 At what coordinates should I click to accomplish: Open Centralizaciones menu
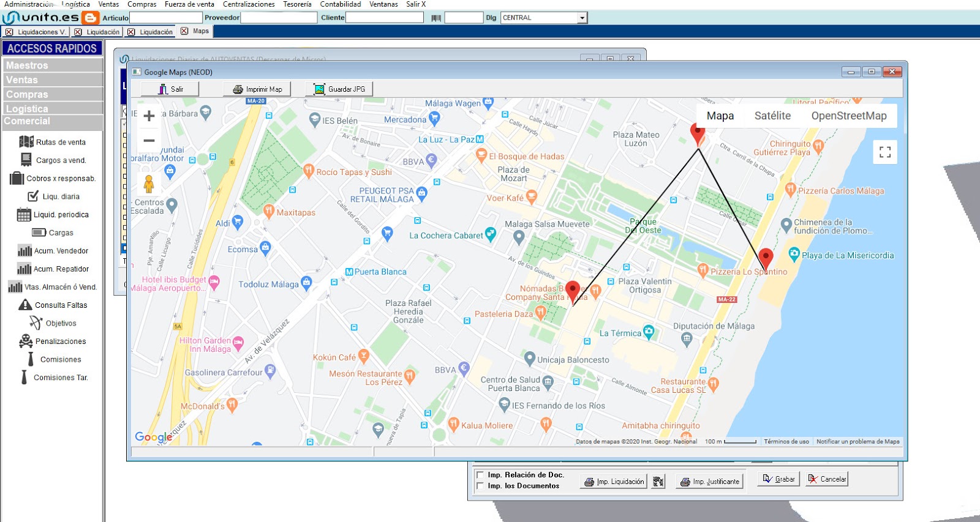coord(249,4)
